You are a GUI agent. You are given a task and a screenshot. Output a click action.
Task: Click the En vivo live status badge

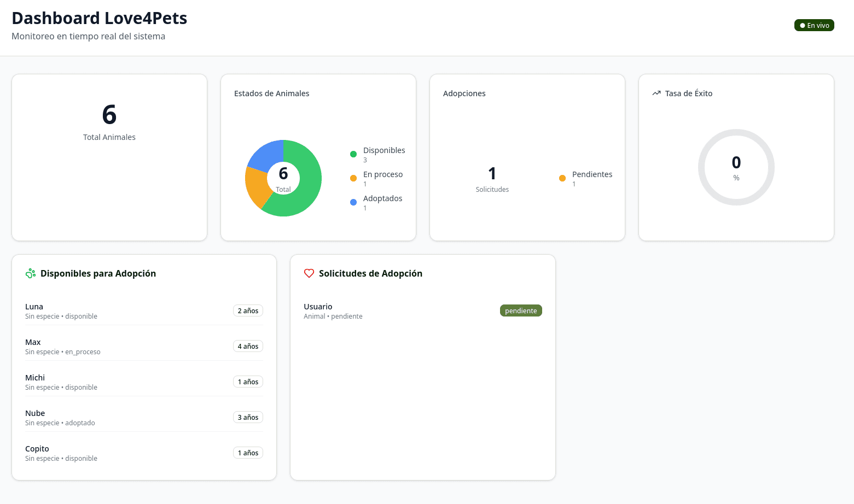[814, 25]
